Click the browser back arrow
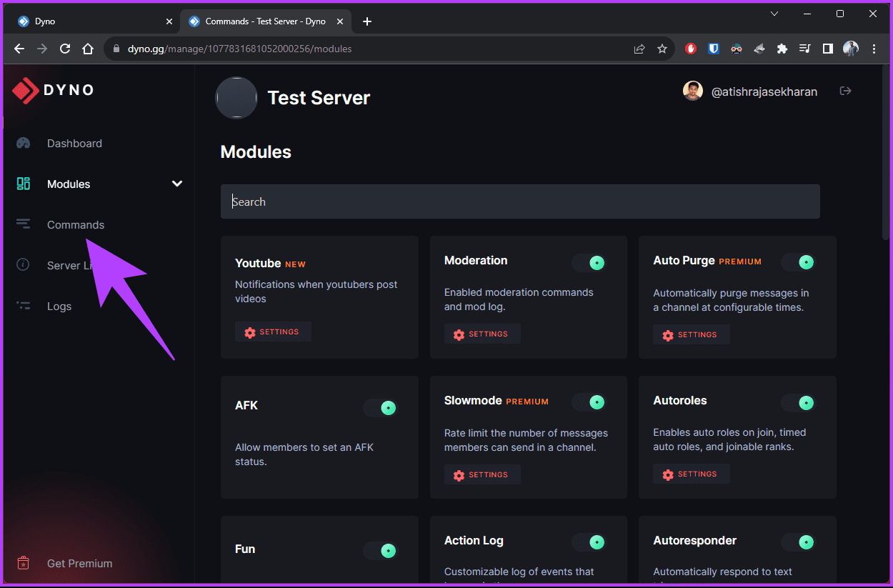 [19, 49]
